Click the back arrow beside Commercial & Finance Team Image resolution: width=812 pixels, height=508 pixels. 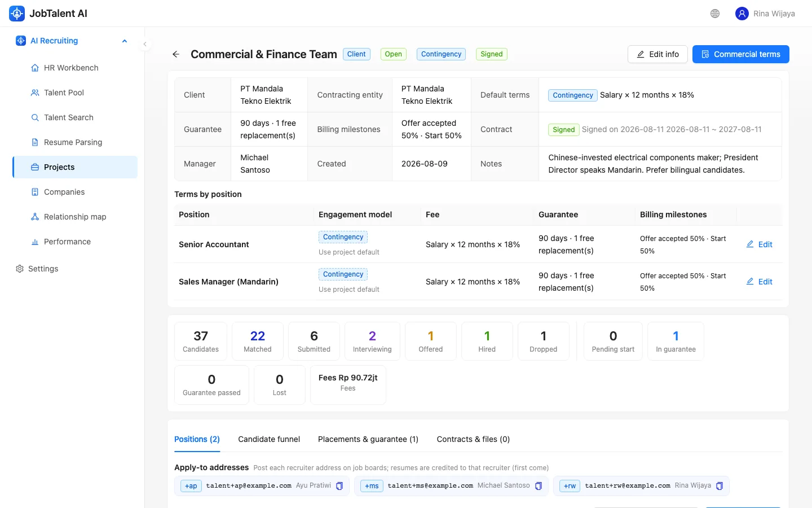176,54
